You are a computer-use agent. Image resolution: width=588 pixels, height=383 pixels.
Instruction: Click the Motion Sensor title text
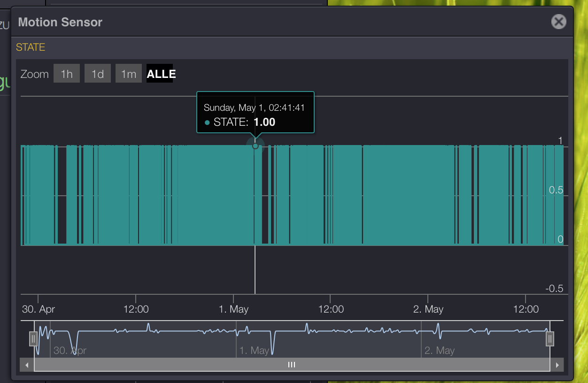(60, 22)
